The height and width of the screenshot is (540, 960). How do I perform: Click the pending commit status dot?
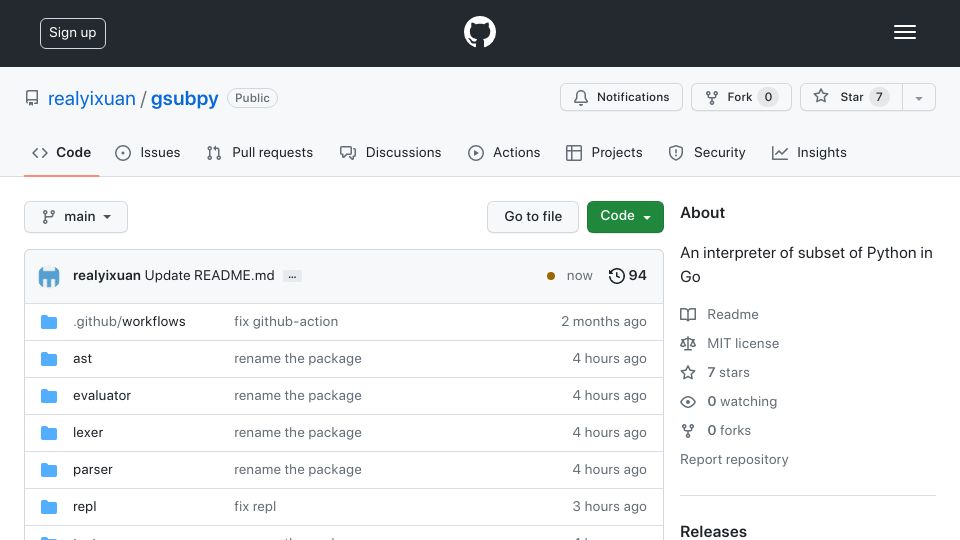point(551,276)
